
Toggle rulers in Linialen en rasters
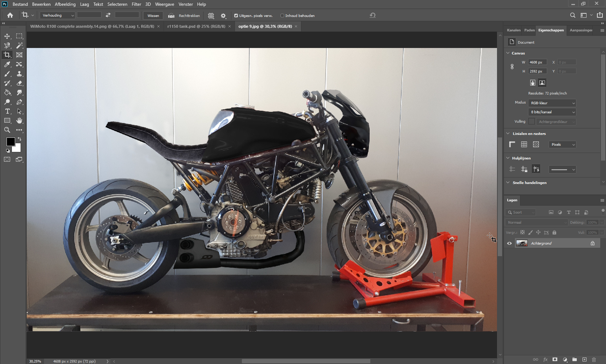pos(512,144)
